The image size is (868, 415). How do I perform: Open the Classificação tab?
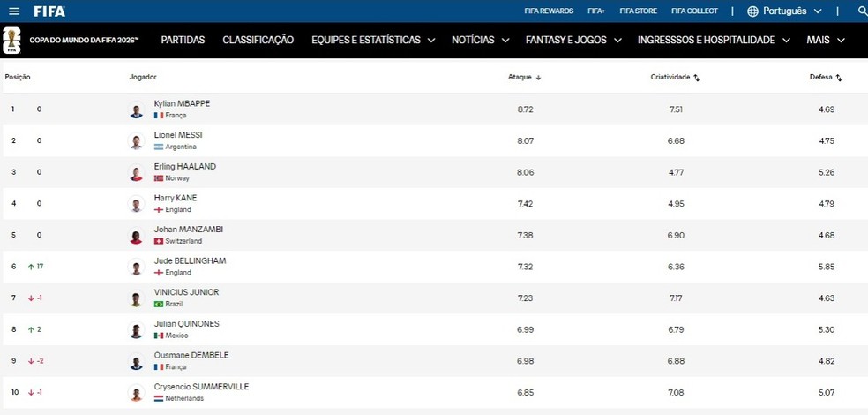click(x=258, y=40)
